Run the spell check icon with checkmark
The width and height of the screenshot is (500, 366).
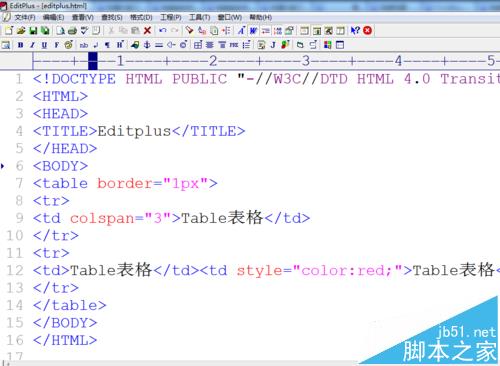click(x=84, y=31)
